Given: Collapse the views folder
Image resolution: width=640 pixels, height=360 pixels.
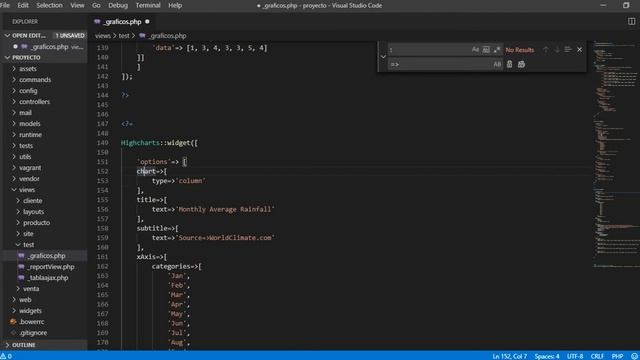Looking at the screenshot, I should (x=27, y=190).
